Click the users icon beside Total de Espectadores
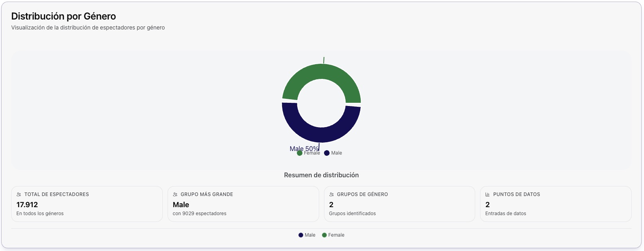The width and height of the screenshot is (644, 251). 19,194
